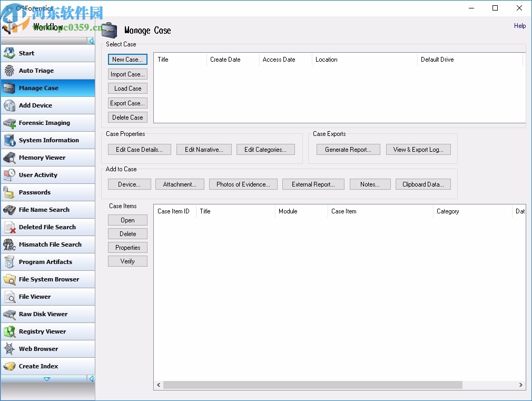Viewport: 532px width, 401px height.
Task: Collapse the Workflow sidebar
Action: click(90, 41)
